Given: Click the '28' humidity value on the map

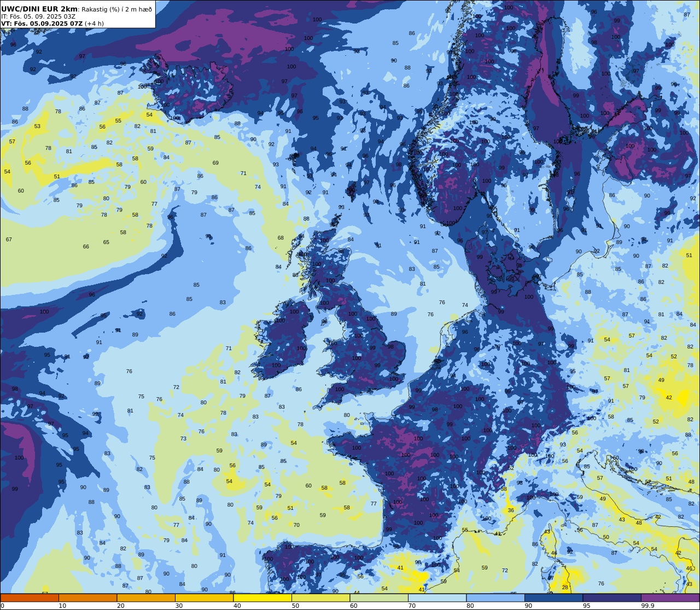Looking at the screenshot, I should tap(565, 587).
